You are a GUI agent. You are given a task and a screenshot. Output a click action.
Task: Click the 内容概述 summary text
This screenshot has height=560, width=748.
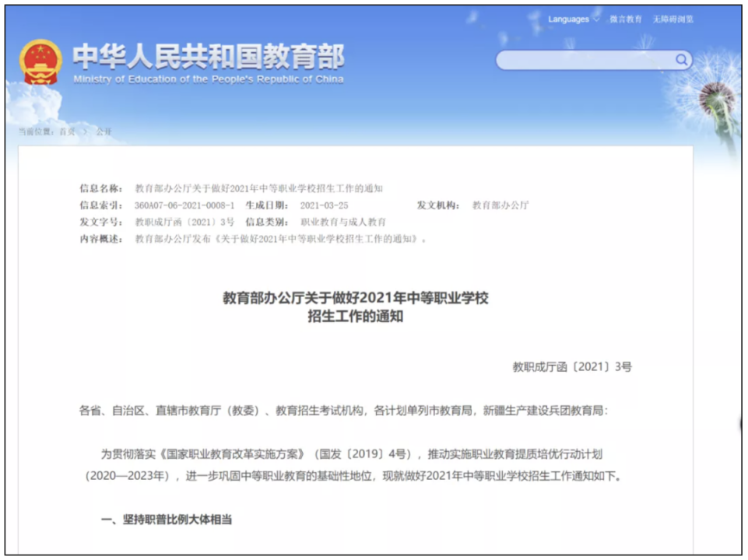pos(280,239)
